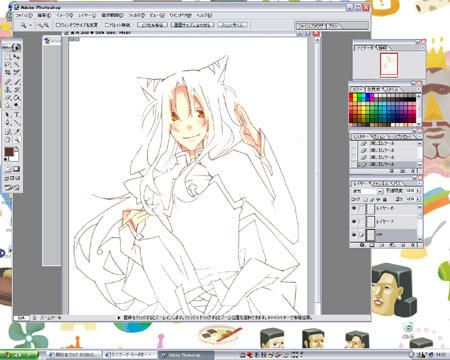Open the Zoom tool preset picker dropdown
This screenshot has width=450, height=360.
(x=31, y=25)
